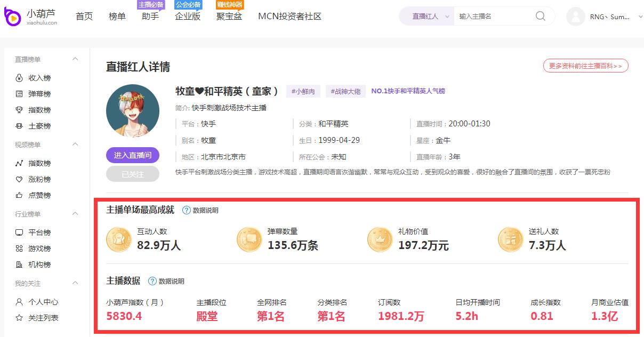The width and height of the screenshot is (644, 337).
Task: Click the 送礼人数 gold gift badge icon
Action: [x=510, y=239]
